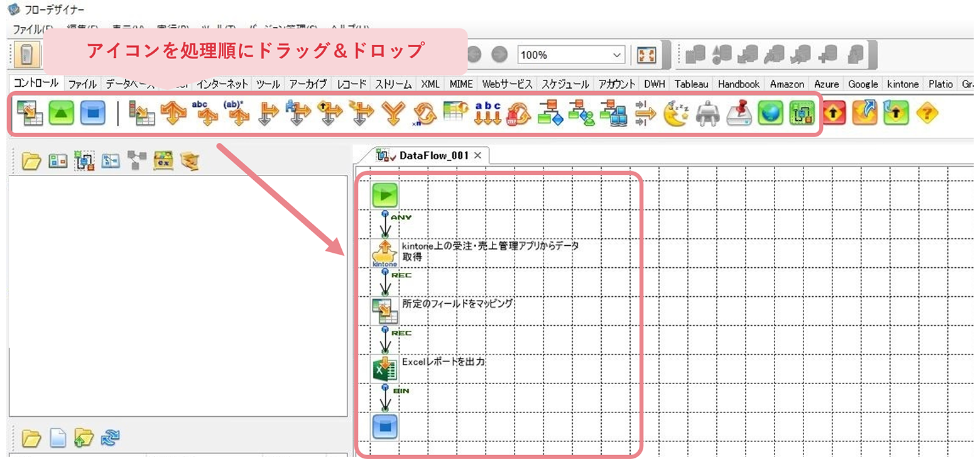The height and width of the screenshot is (459, 980).
Task: Click the kintone data fetch component on canvas
Action: [384, 252]
